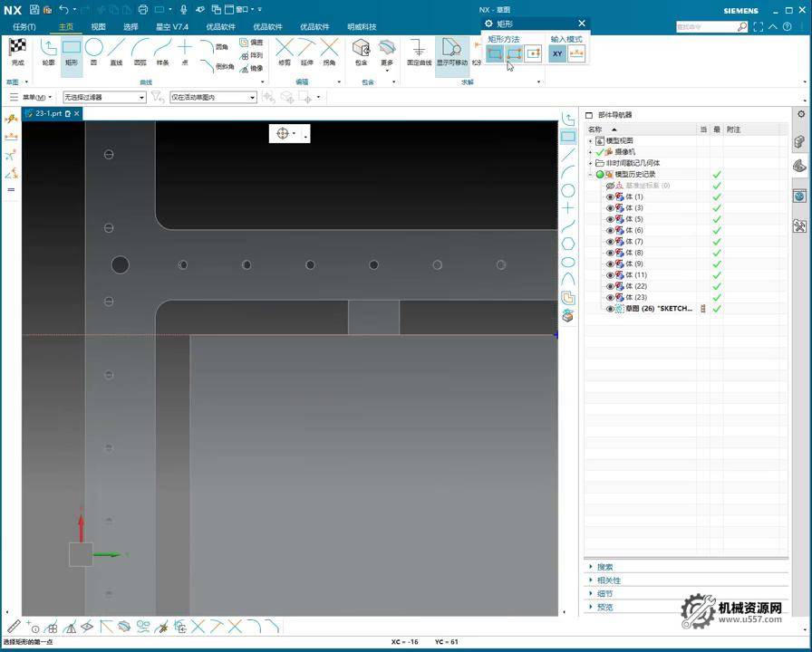Screen dimensions: 812x652
Task: Open the 仅在活动草图内 selection scope dropdown
Action: (213, 97)
